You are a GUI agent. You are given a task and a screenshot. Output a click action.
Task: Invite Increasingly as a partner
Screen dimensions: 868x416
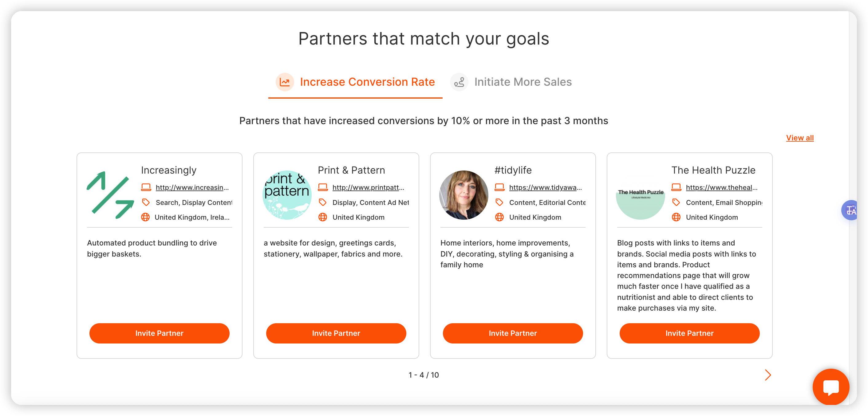[x=159, y=333]
